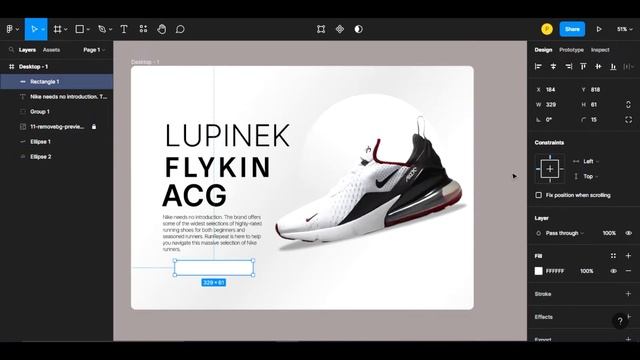
Task: Select the Ellipse 2 layer
Action: point(57,157)
